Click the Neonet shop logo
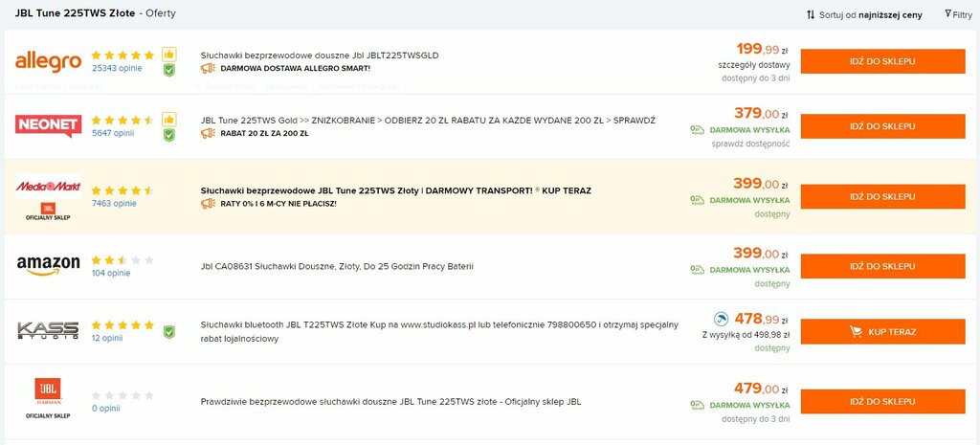 pos(48,126)
